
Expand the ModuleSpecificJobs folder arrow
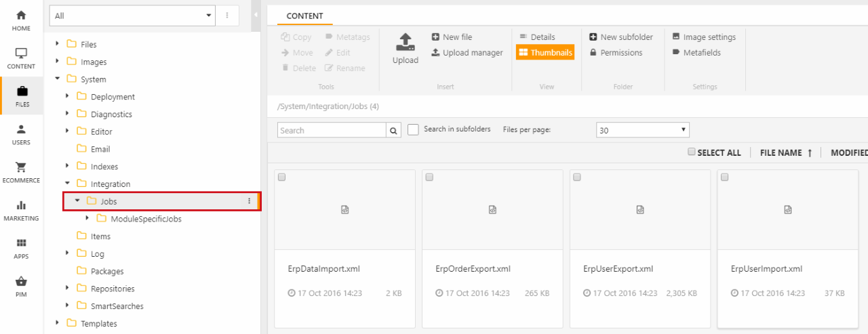(87, 219)
